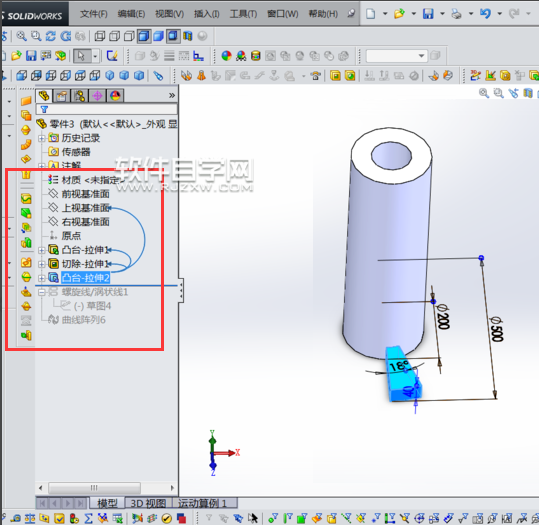The height and width of the screenshot is (525, 539).
Task: Expand the 凸台-拉伸1 feature node
Action: coord(42,250)
